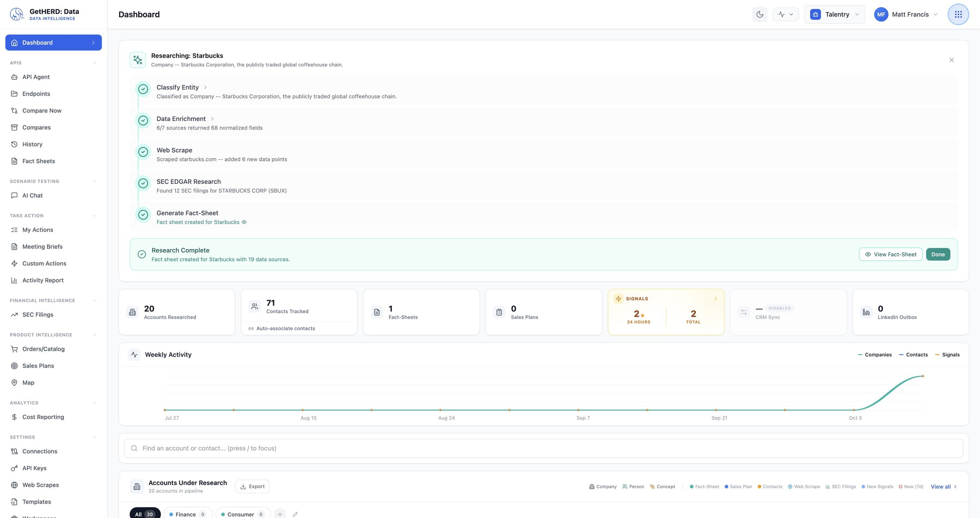Open My Actions list
This screenshot has width=980, height=518.
click(x=53, y=230)
